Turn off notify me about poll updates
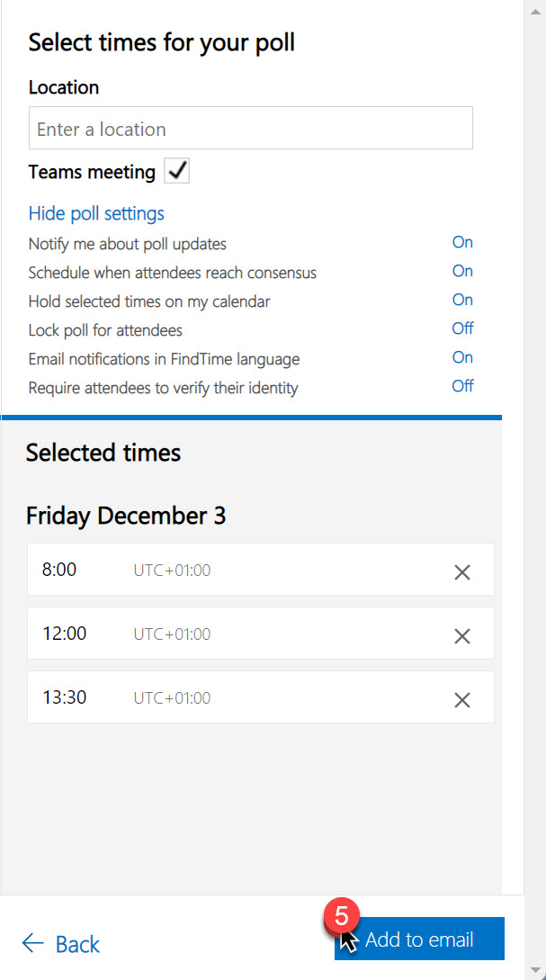The image size is (546, 980). 462,242
